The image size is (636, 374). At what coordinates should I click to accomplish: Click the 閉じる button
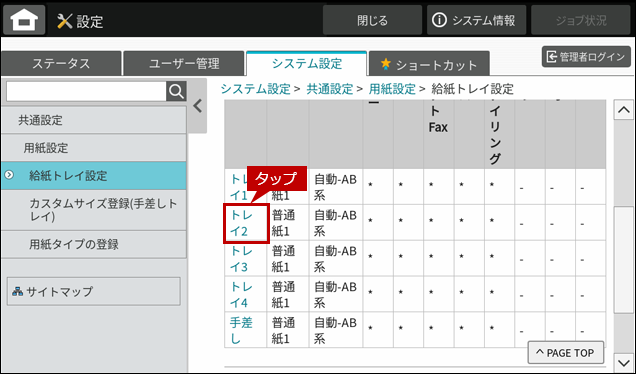372,20
